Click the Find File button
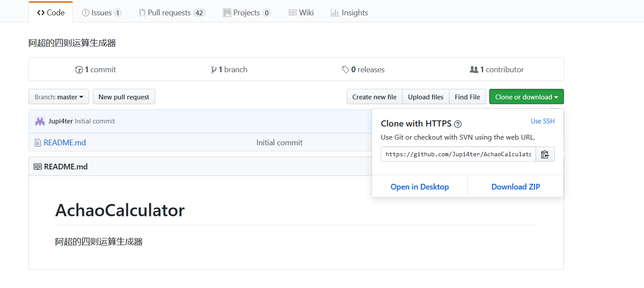 point(467,97)
